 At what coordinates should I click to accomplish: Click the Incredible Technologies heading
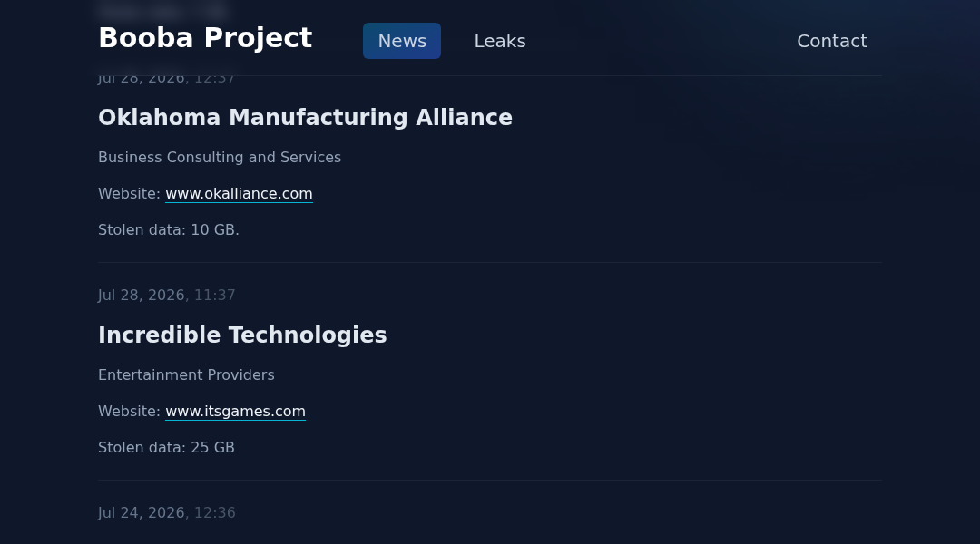coord(242,335)
